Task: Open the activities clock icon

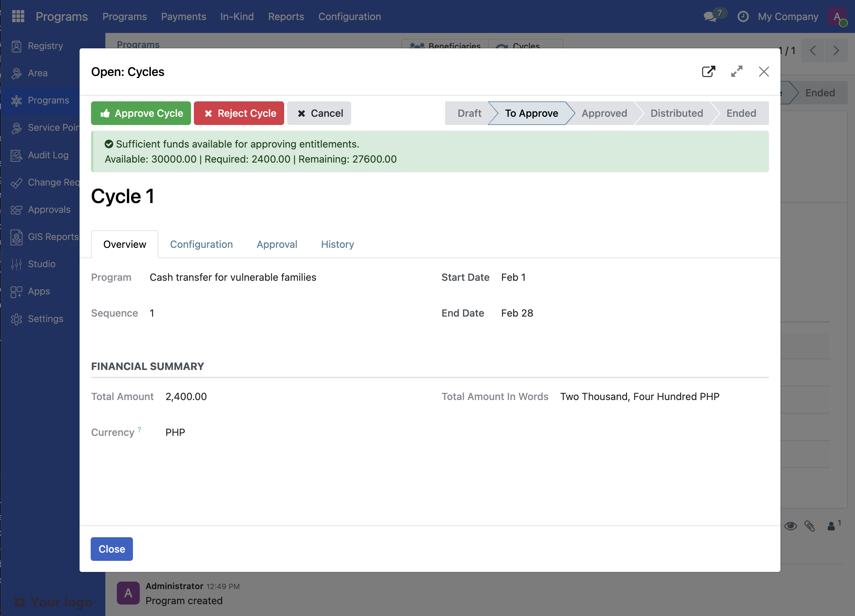Action: pos(742,16)
